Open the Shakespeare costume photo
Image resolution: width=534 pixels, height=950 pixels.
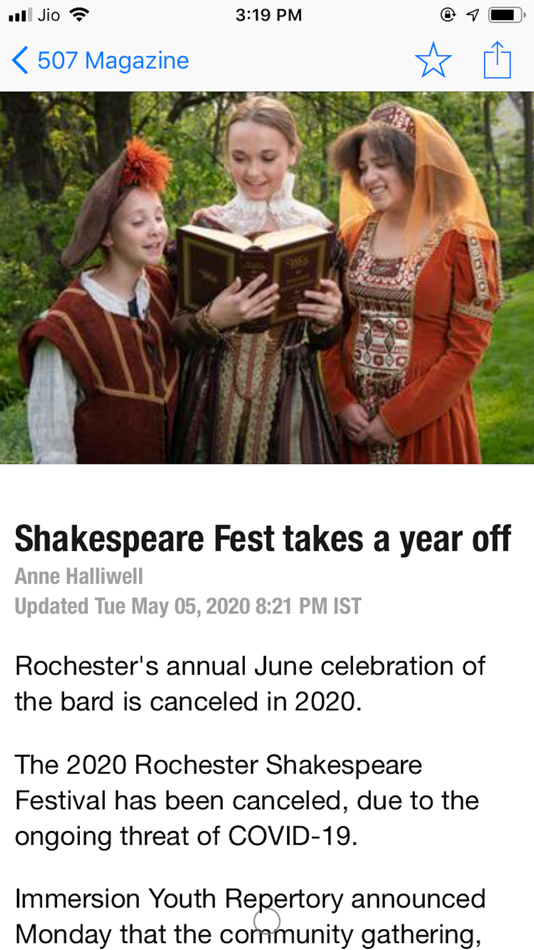267,277
